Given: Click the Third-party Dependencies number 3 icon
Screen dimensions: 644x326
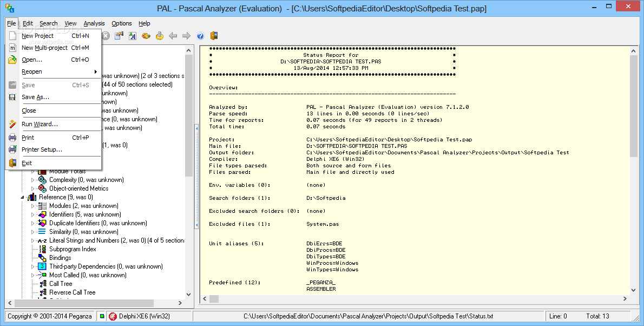Looking at the screenshot, I should point(42,266).
